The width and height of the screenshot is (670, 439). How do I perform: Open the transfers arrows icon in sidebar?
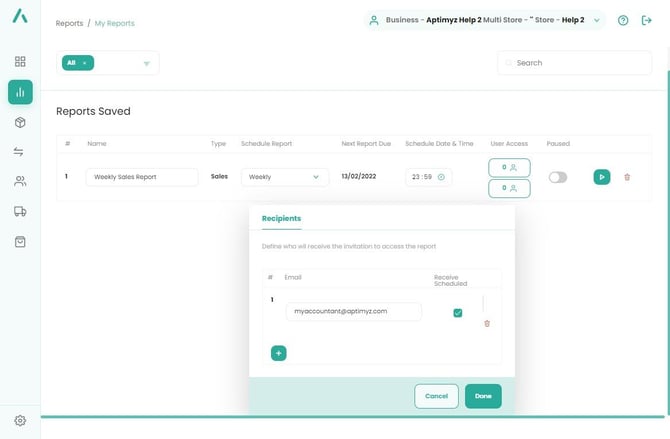[20, 152]
